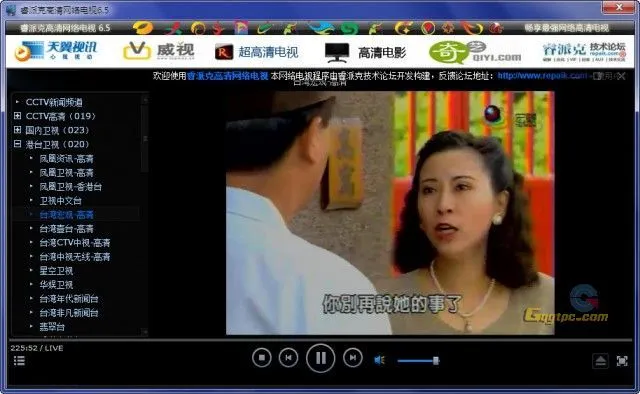This screenshot has height=394, width=640.
Task: Click the orange swirl channel logo
Action: 198,28
